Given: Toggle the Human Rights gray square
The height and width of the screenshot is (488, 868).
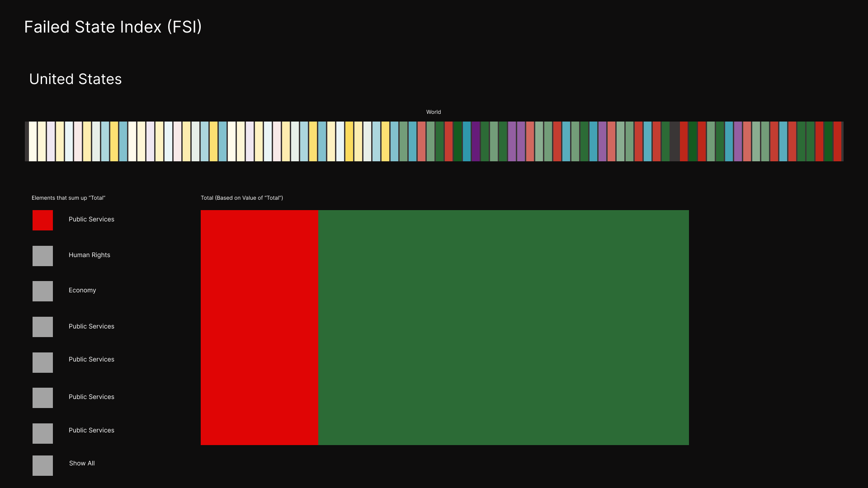Looking at the screenshot, I should click(42, 256).
